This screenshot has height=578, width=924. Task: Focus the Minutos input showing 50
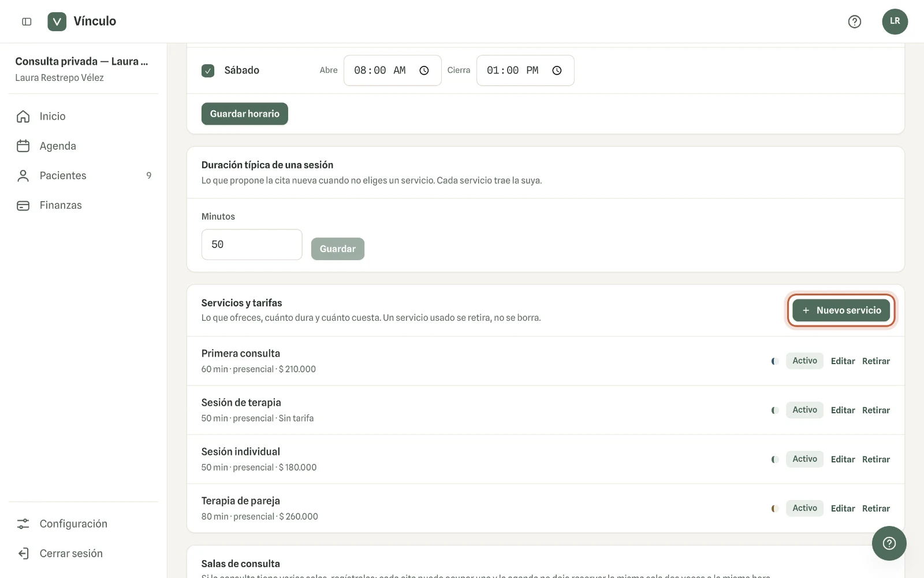click(x=252, y=244)
